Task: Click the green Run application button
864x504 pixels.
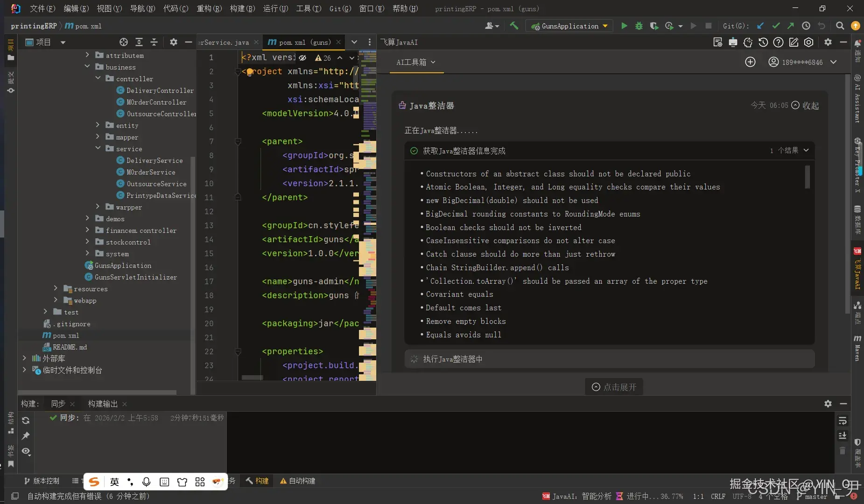Action: pyautogui.click(x=624, y=26)
